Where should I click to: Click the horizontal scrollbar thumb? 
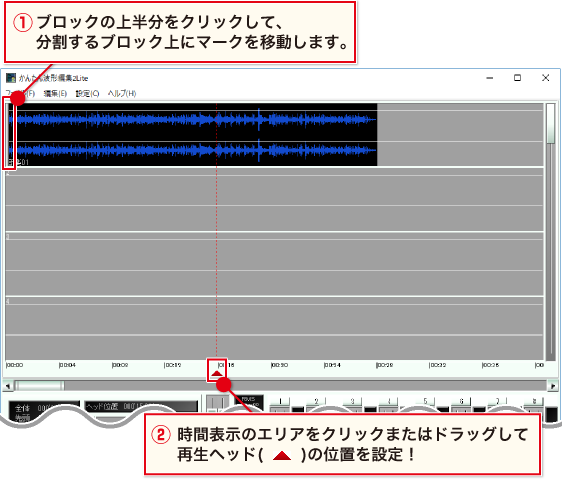tap(40, 386)
